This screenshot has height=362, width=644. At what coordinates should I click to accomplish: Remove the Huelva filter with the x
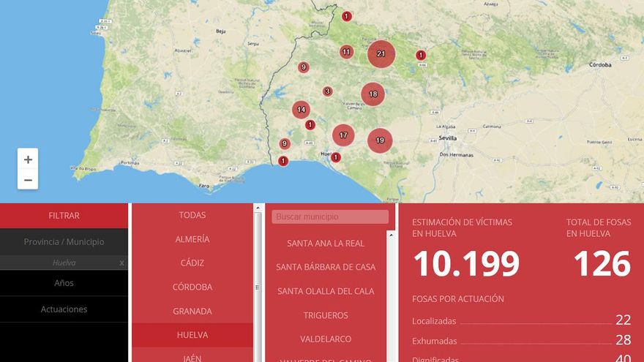click(121, 263)
